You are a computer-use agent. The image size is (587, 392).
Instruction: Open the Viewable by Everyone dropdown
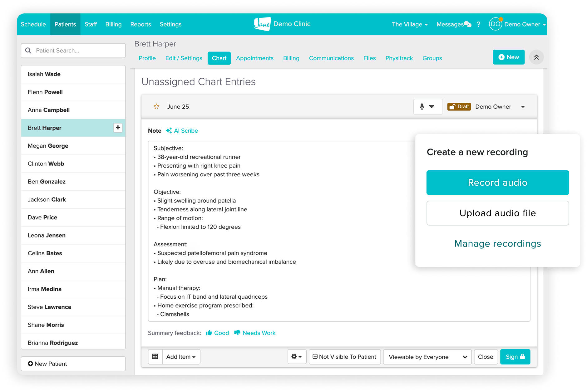pos(427,357)
